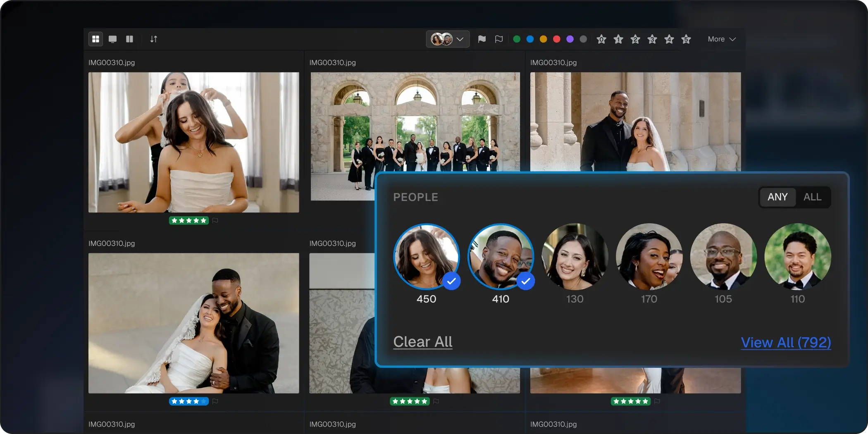Deselect person with 450 photos
868x434 pixels.
pyautogui.click(x=426, y=256)
